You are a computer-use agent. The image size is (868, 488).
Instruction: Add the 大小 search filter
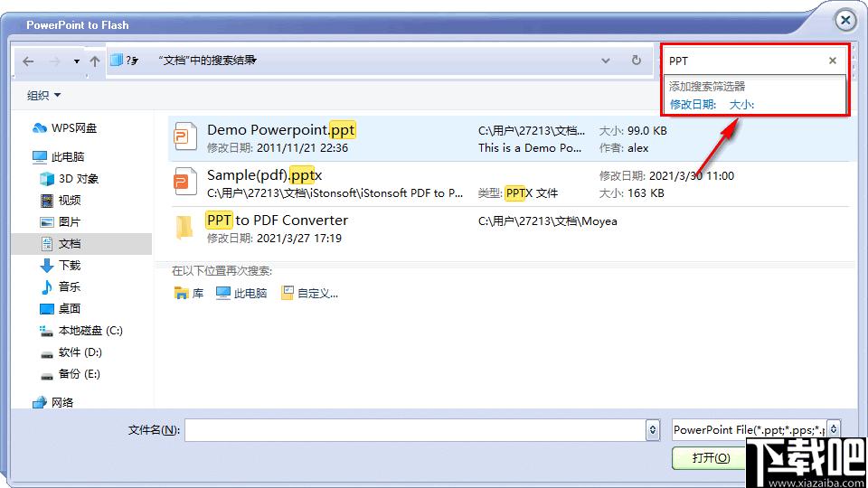[x=741, y=104]
